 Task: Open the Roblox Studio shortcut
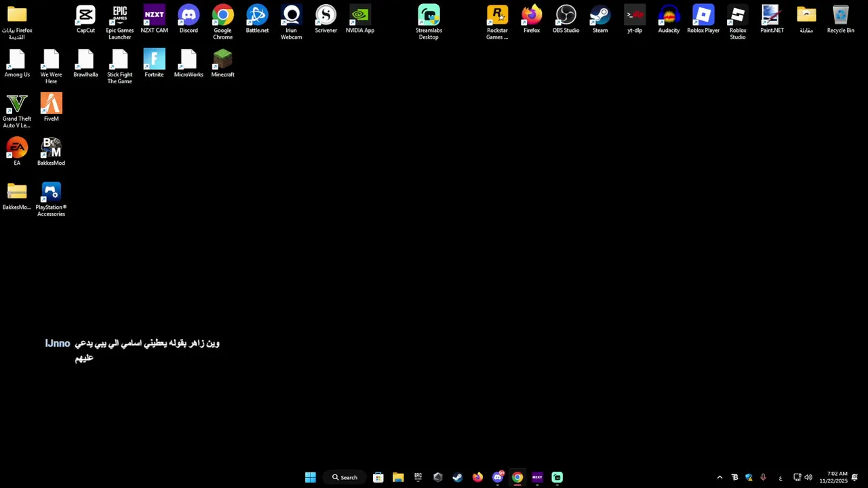(x=738, y=23)
